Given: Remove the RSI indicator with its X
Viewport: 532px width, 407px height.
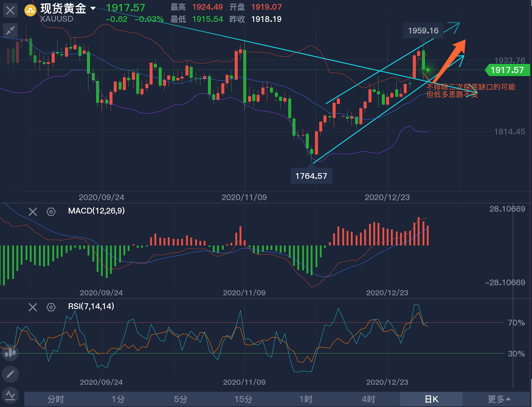Looking at the screenshot, I should [33, 307].
